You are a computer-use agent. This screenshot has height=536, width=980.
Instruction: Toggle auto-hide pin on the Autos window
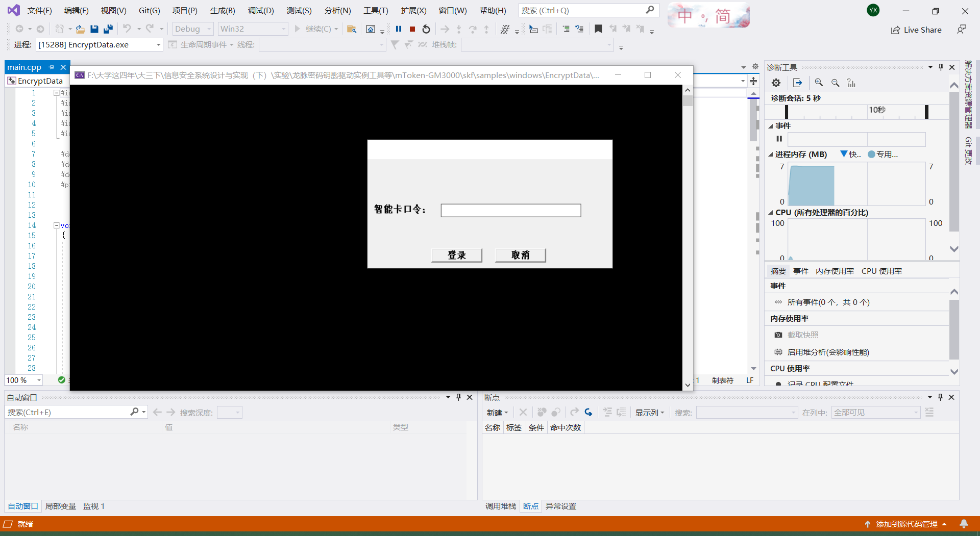(x=458, y=397)
